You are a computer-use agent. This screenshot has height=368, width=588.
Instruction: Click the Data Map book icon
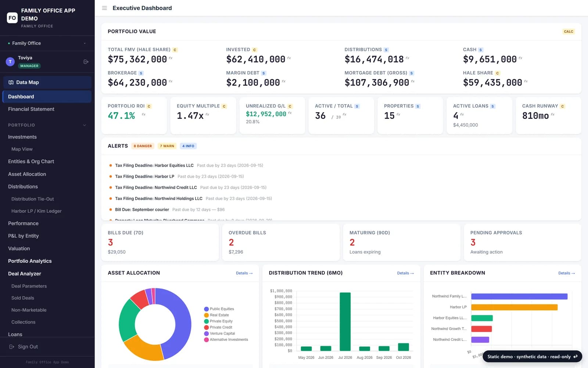(x=11, y=82)
